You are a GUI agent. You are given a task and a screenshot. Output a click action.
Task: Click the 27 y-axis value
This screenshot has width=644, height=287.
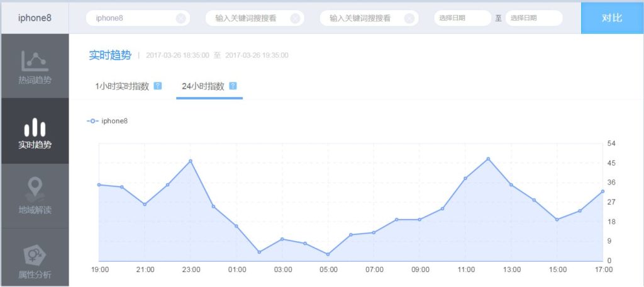click(x=611, y=202)
